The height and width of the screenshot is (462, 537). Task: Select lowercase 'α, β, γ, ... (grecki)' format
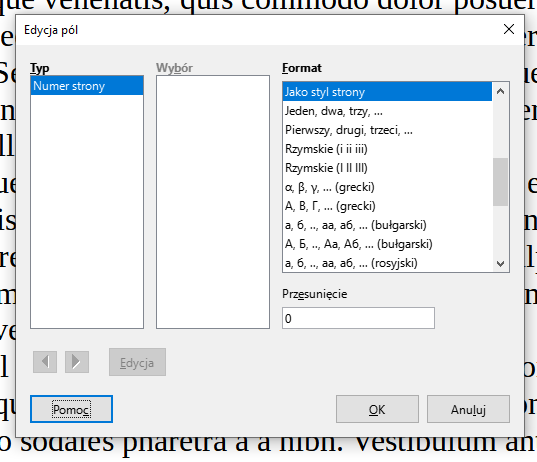[387, 187]
